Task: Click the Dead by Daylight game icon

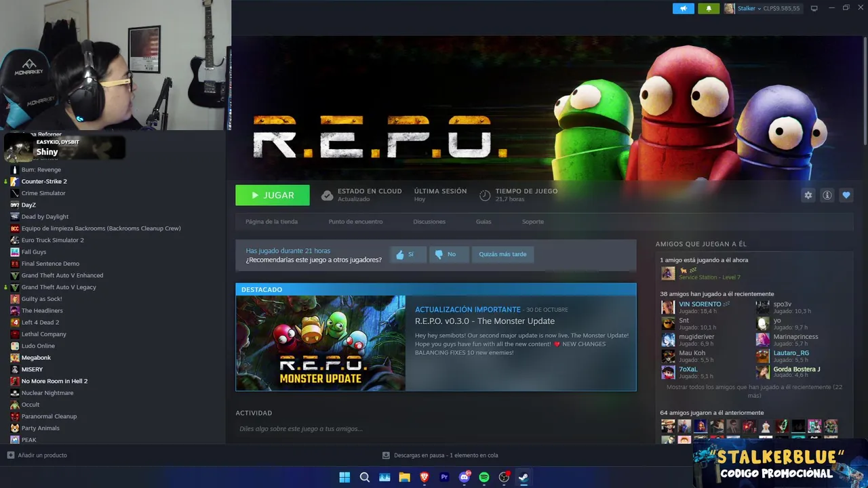Action: (15, 217)
